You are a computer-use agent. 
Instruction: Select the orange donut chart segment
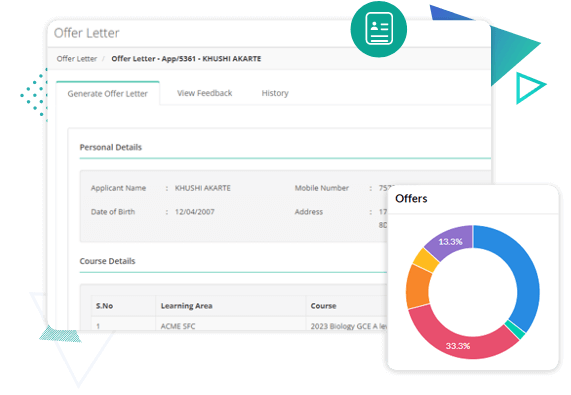(x=418, y=287)
